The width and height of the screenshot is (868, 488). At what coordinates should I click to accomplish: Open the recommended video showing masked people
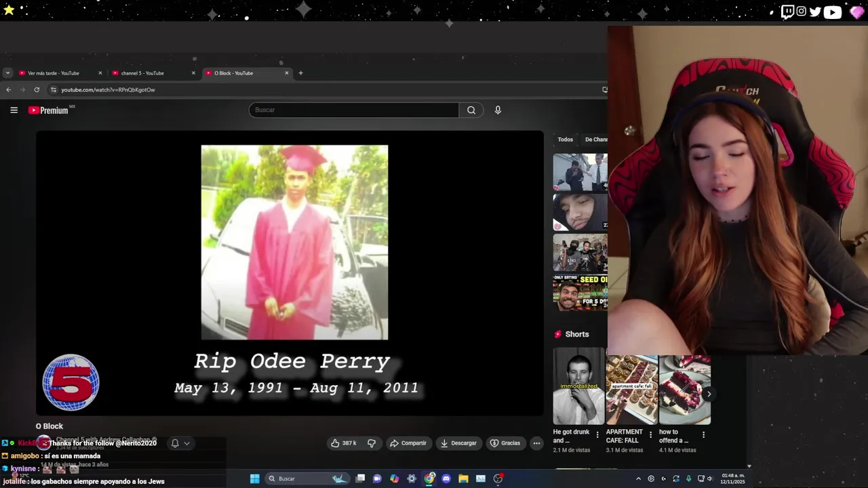[580, 253]
